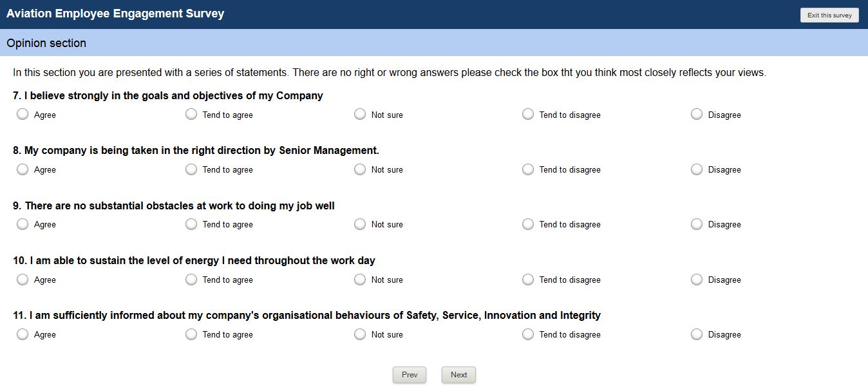Pick Tend to disagree for Senior Management statement
This screenshot has width=868, height=391.
(x=528, y=169)
